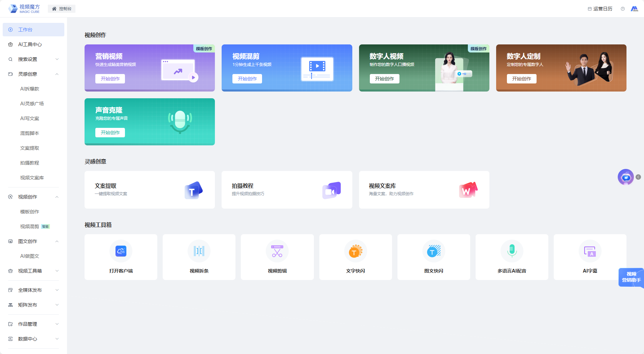Image resolution: width=644 pixels, height=354 pixels.
Task: Collapse the floating assistant arrow
Action: click(x=638, y=177)
